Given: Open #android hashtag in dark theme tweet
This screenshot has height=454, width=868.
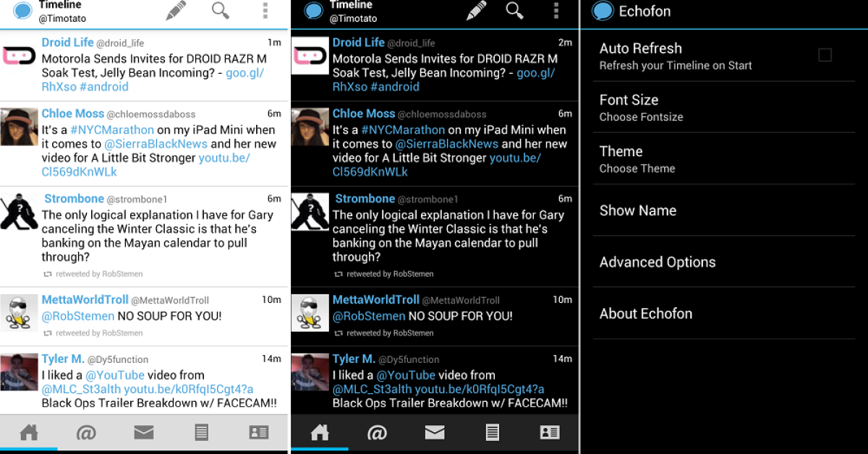Looking at the screenshot, I should pos(395,87).
